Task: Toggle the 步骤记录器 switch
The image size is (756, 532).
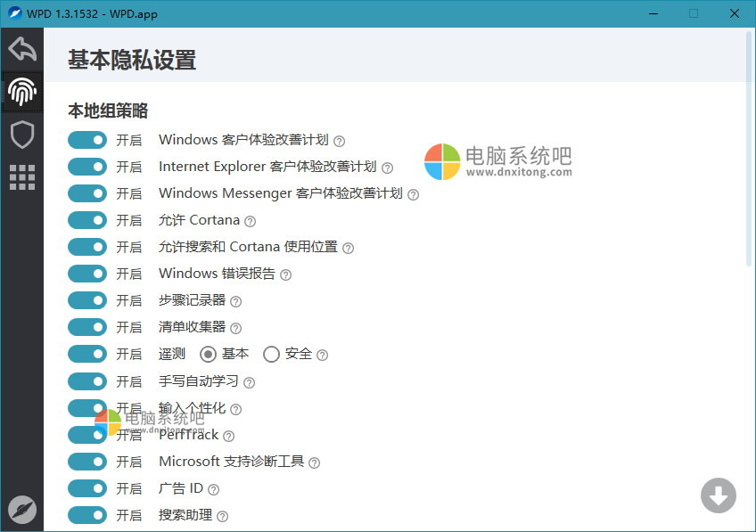Action: click(87, 300)
